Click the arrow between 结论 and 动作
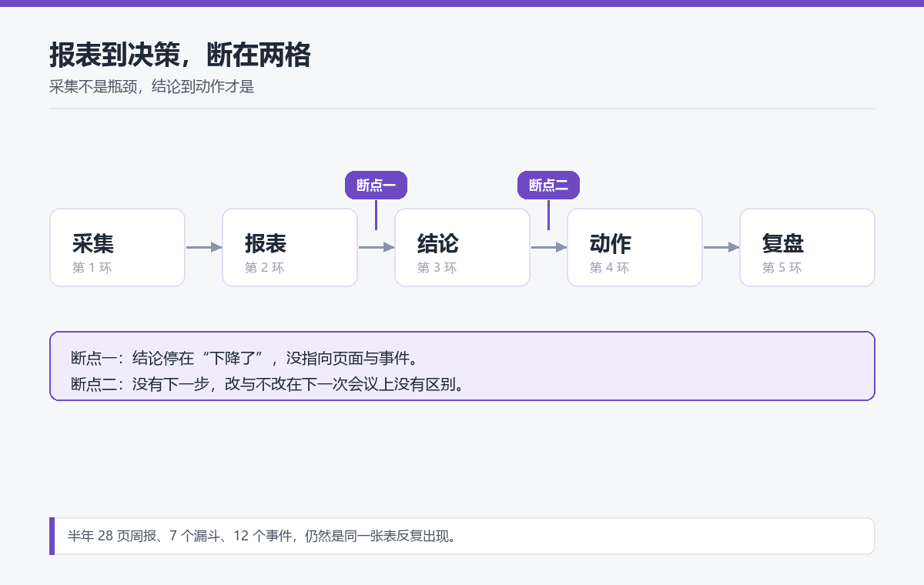This screenshot has width=924, height=585. pyautogui.click(x=549, y=247)
